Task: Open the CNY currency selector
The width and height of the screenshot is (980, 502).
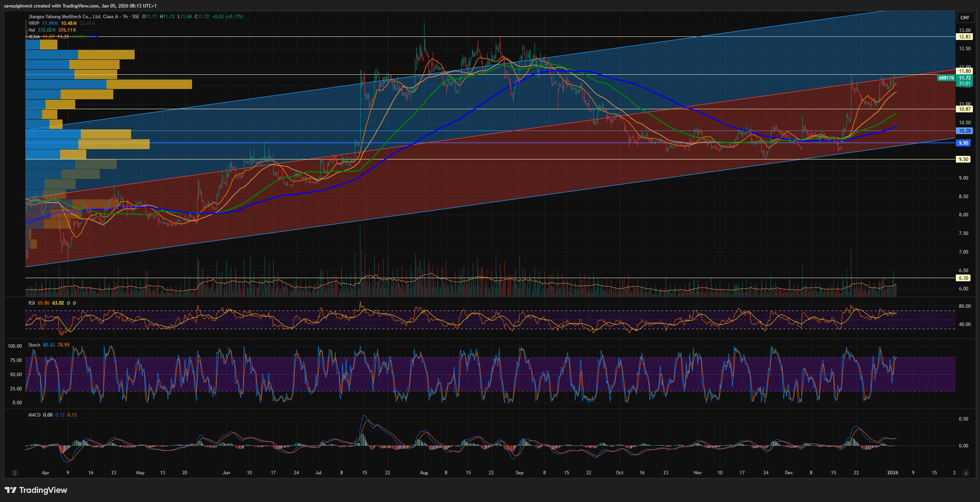Action: [x=965, y=17]
